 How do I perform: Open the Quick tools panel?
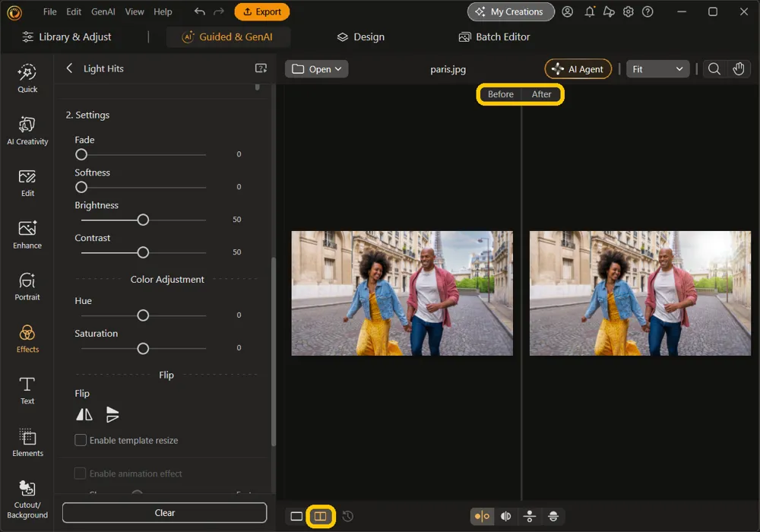pyautogui.click(x=27, y=78)
